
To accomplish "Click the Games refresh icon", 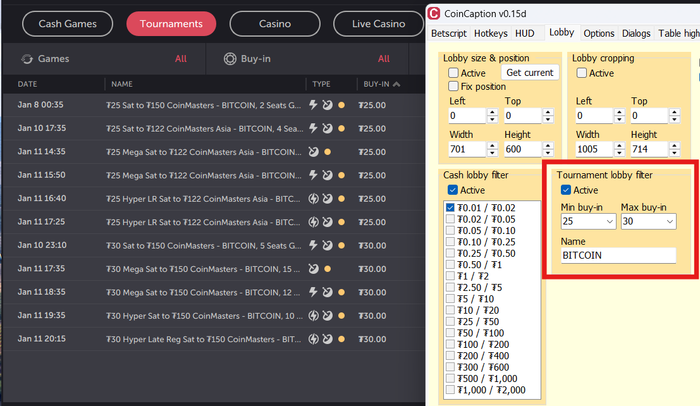I will coord(27,59).
